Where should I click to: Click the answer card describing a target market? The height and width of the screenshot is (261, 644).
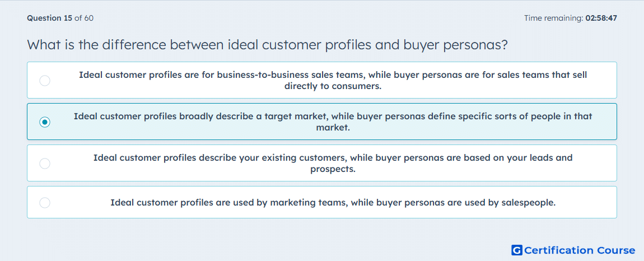pyautogui.click(x=322, y=122)
